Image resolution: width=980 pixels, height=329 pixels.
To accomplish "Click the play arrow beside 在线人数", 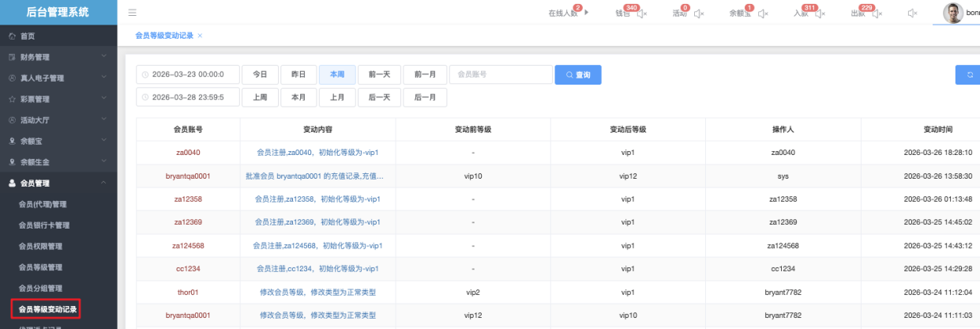I will click(x=587, y=13).
